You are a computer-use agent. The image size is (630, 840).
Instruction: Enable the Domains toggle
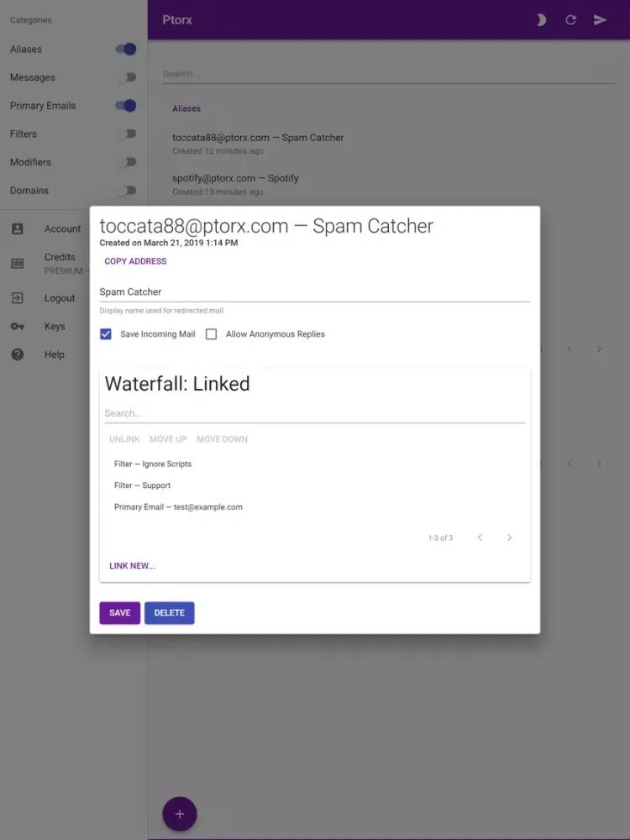tap(126, 190)
